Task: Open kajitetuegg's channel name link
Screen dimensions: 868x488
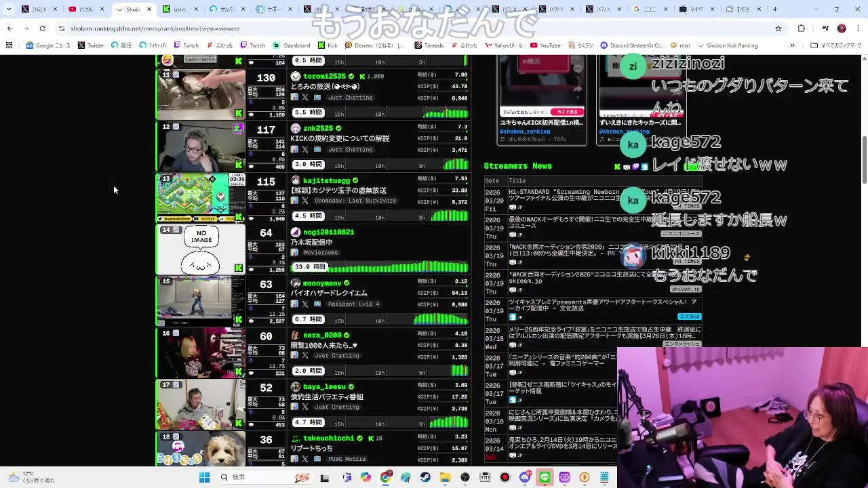Action: pyautogui.click(x=326, y=180)
